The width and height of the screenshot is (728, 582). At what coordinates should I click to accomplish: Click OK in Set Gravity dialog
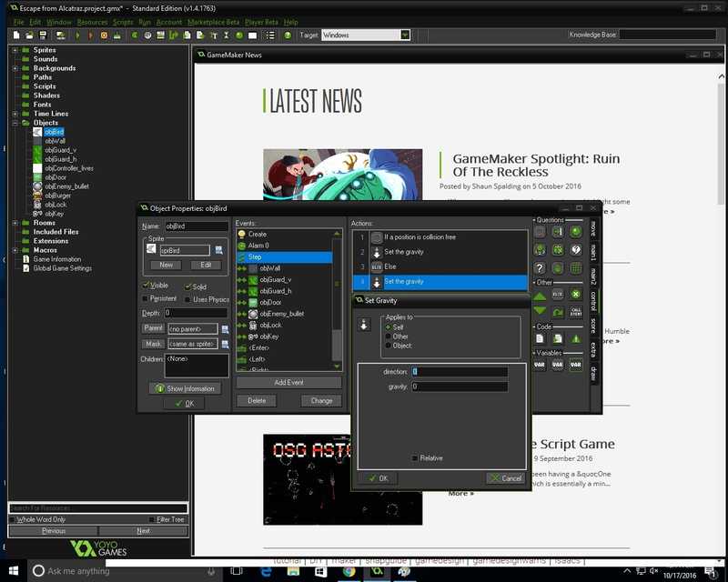(378, 478)
